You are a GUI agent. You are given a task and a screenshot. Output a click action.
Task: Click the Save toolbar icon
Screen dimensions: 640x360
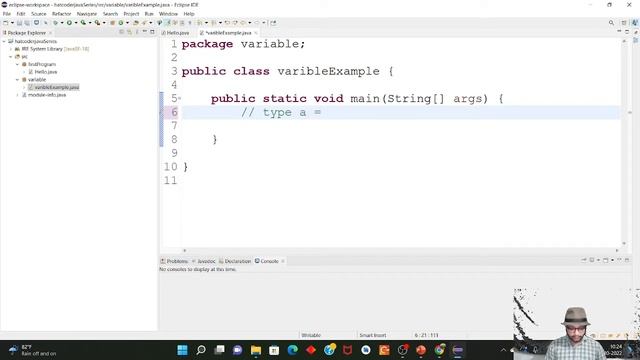point(19,23)
